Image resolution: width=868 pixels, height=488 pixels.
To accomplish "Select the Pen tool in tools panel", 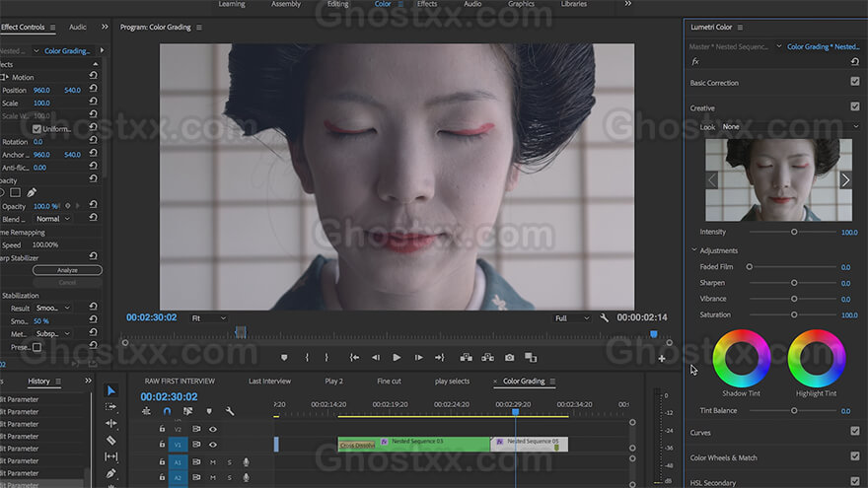I will tap(111, 473).
